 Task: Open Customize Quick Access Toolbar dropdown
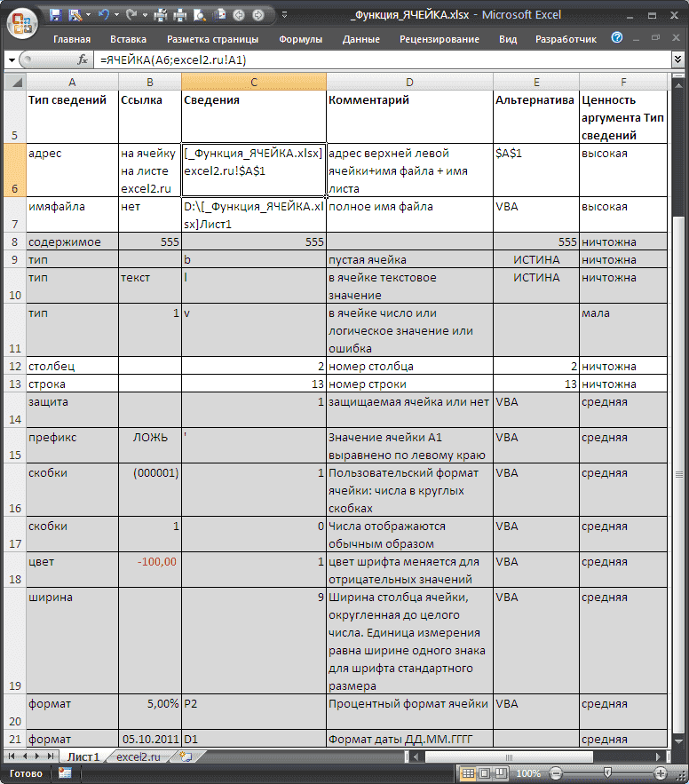click(283, 15)
